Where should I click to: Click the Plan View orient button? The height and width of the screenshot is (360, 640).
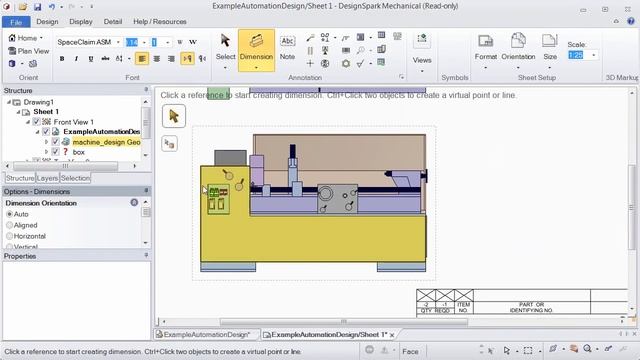tap(29, 51)
